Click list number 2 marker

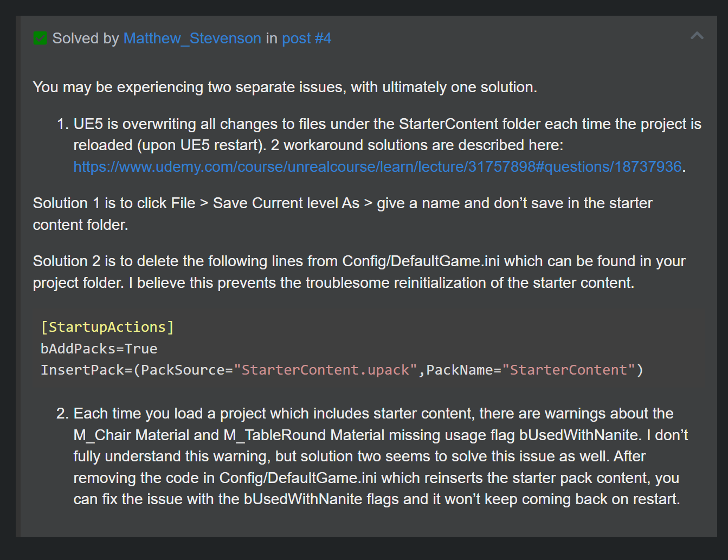point(62,414)
